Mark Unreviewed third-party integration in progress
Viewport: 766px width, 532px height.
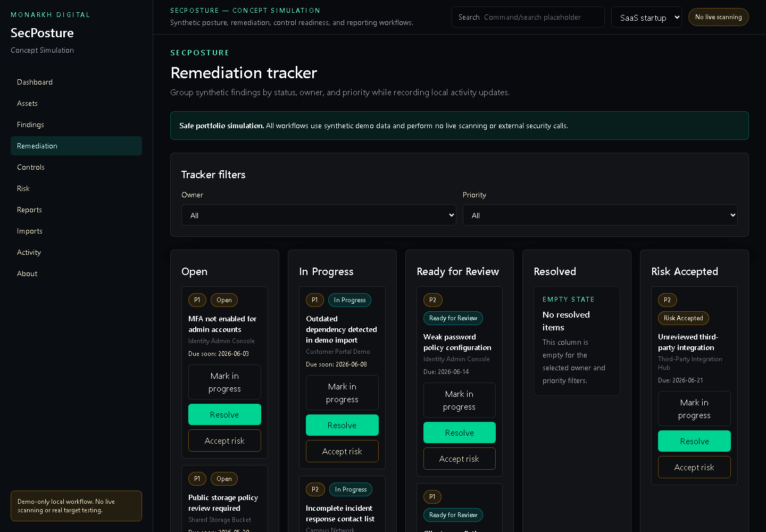coord(694,409)
